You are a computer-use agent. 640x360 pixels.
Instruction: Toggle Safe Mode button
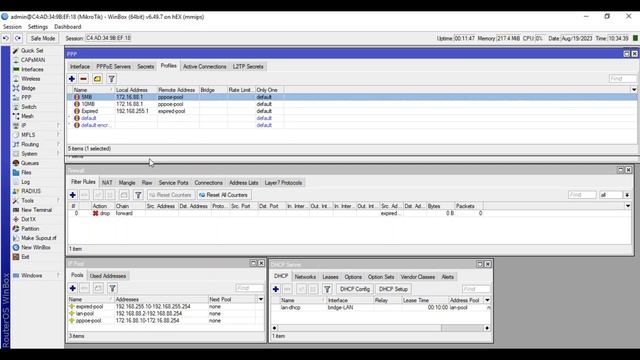pyautogui.click(x=42, y=38)
